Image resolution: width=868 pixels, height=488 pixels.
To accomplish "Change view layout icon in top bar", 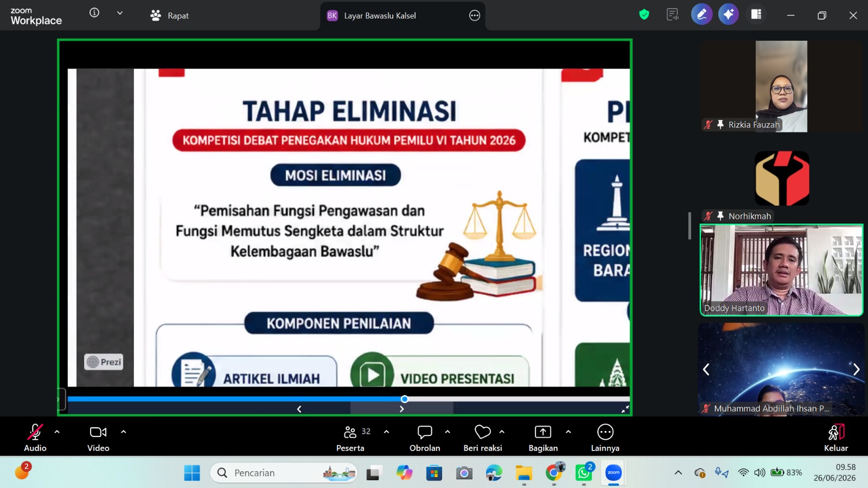I will (x=756, y=15).
